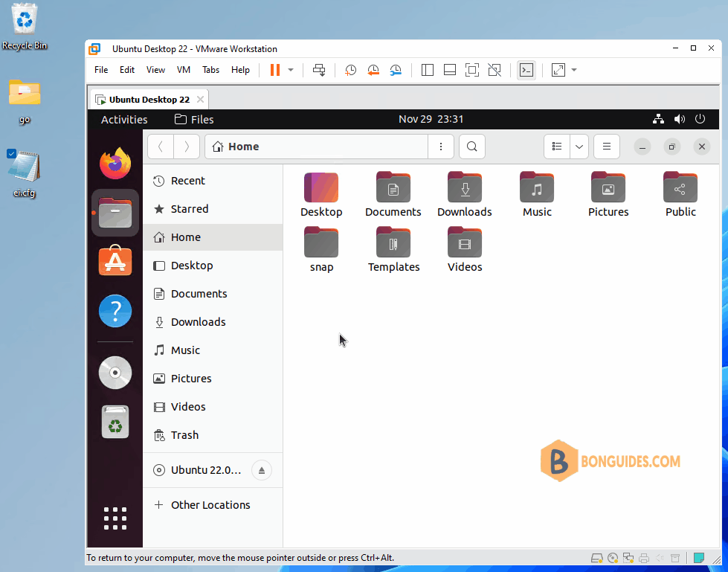Launch Firefox from the Ubuntu dock
728x572 pixels.
[115, 163]
